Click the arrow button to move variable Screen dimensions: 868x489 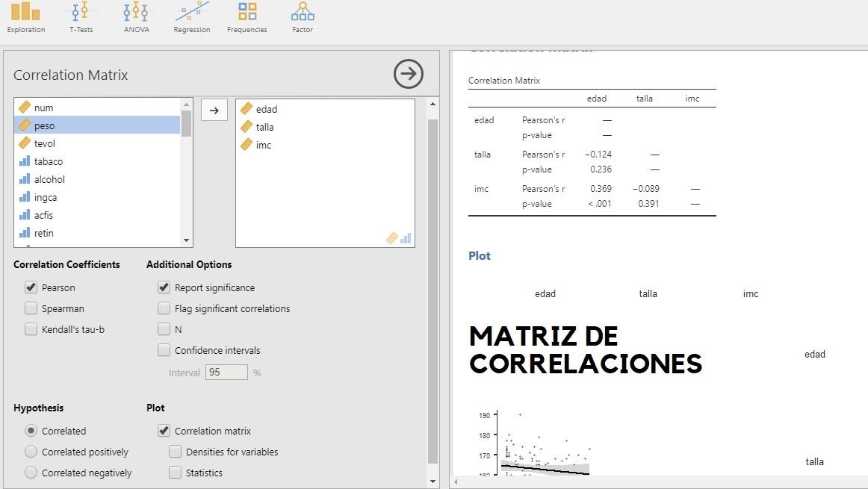coord(214,110)
